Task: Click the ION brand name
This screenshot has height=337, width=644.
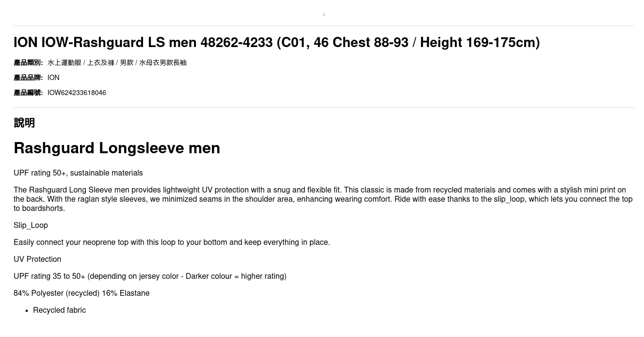Action: [x=53, y=78]
